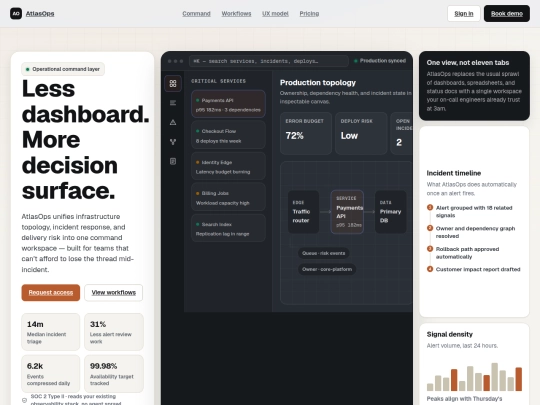This screenshot has width=540, height=405.
Task: Click the Production topology heading
Action: (x=318, y=83)
